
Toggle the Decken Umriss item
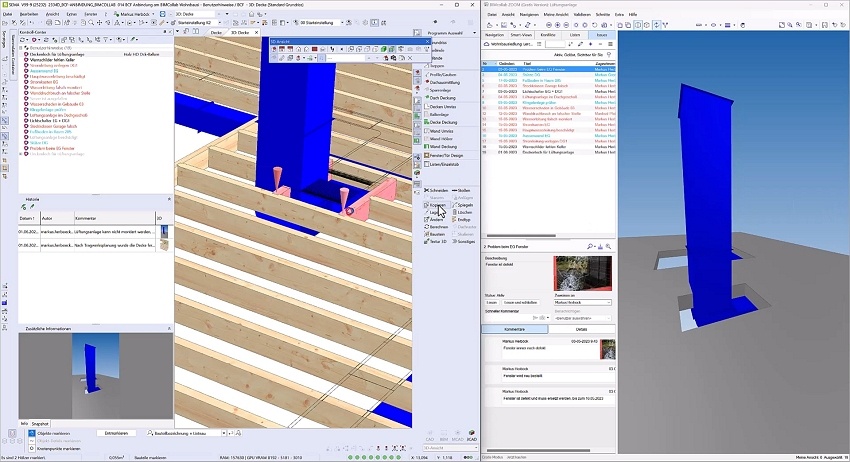(442, 107)
